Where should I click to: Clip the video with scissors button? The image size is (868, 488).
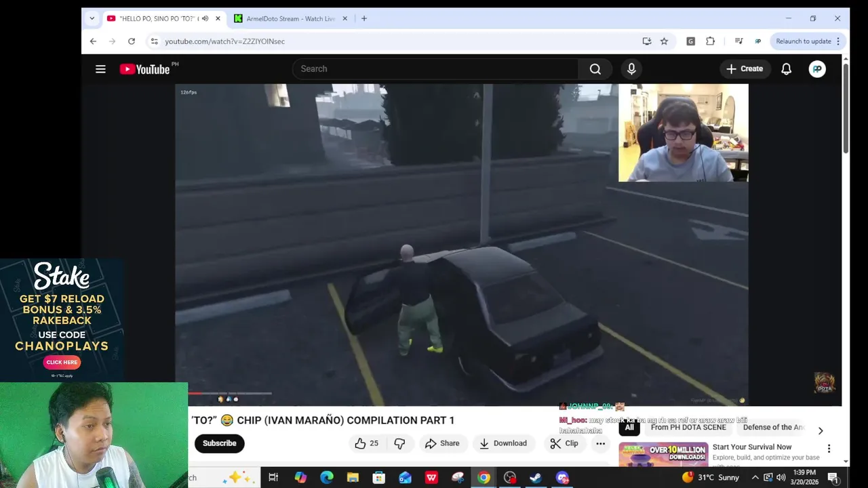(564, 443)
